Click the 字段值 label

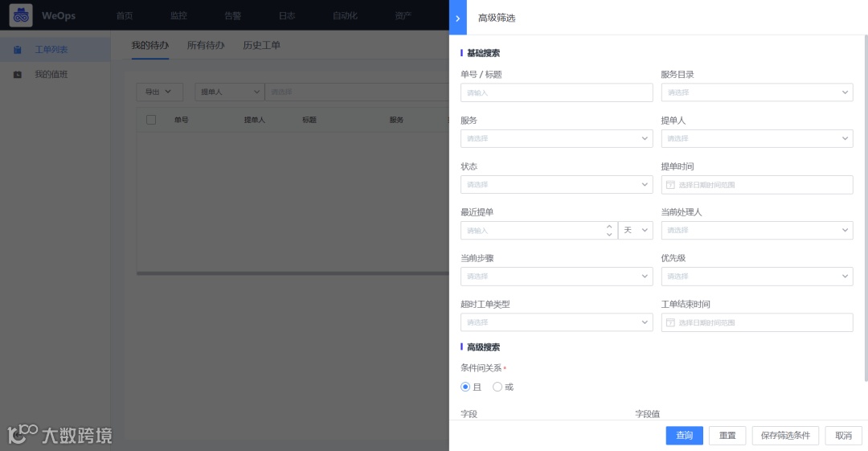647,414
